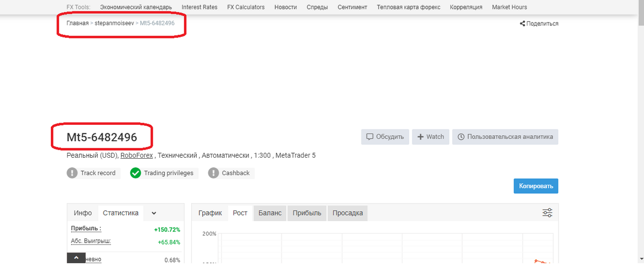Image resolution: width=644 pixels, height=268 pixels.
Task: Open Market Hours menu item
Action: click(509, 7)
